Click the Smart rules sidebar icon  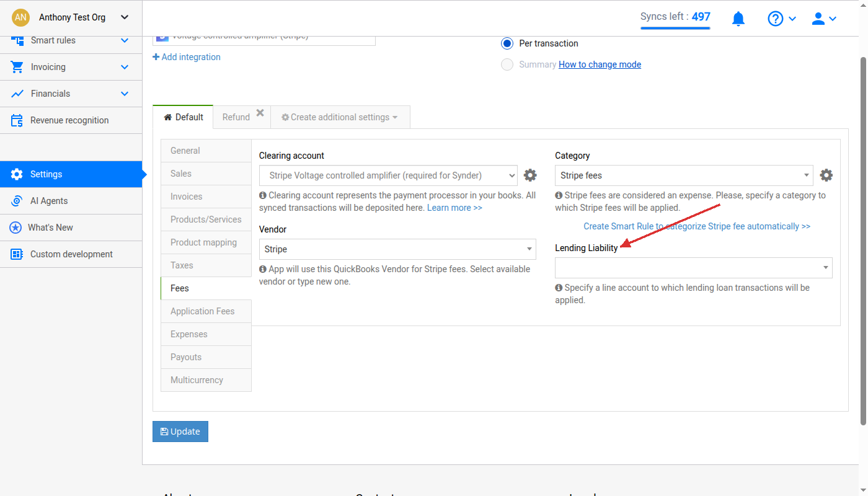click(x=17, y=40)
